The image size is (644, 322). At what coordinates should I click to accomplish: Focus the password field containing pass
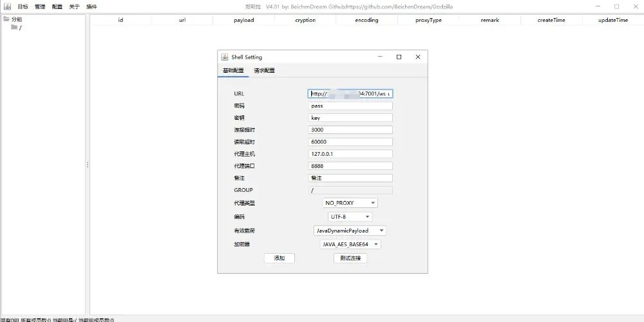coord(350,106)
